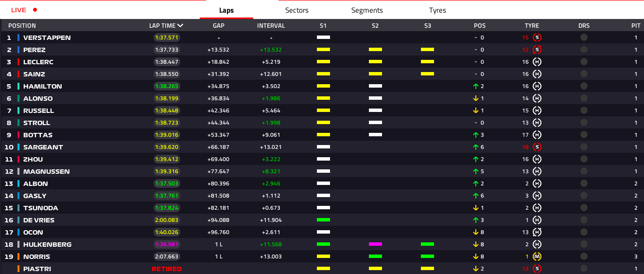
Task: Click Hulkenberg's hard tyre icon
Action: [537, 244]
